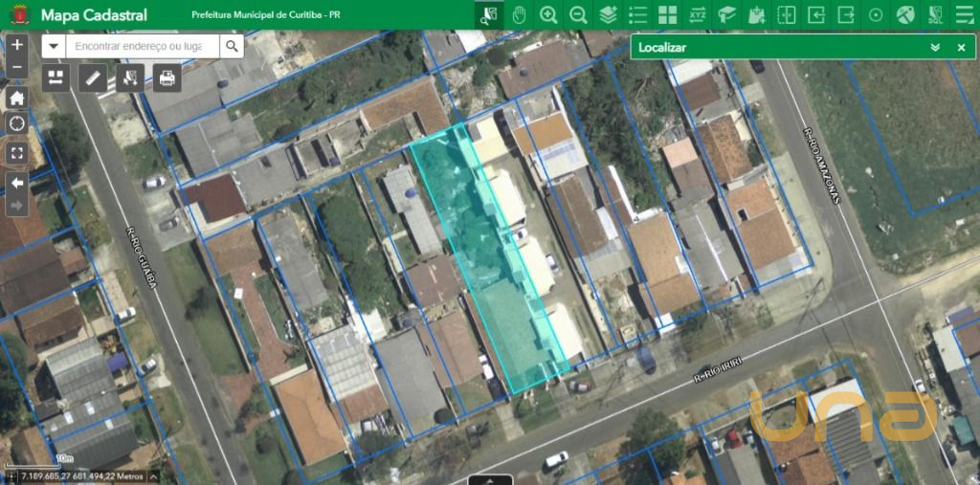This screenshot has height=485, width=980.
Task: Click the measure ruler tool
Action: tap(93, 78)
